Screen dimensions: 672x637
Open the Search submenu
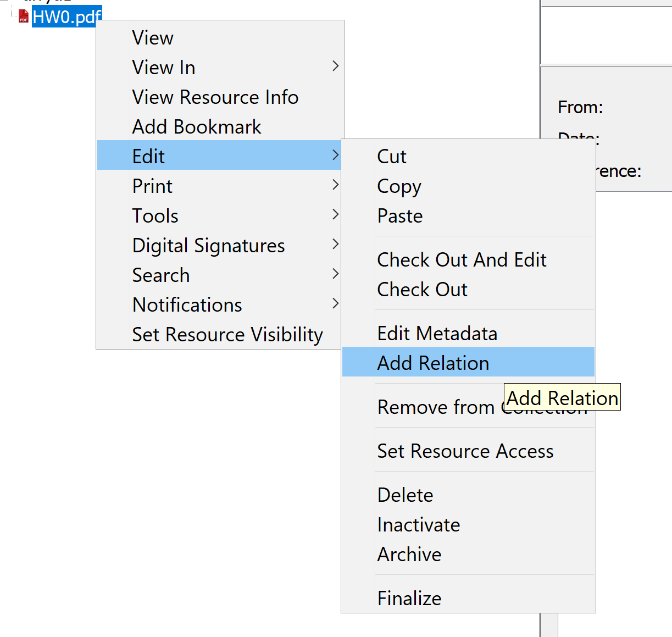tap(160, 275)
